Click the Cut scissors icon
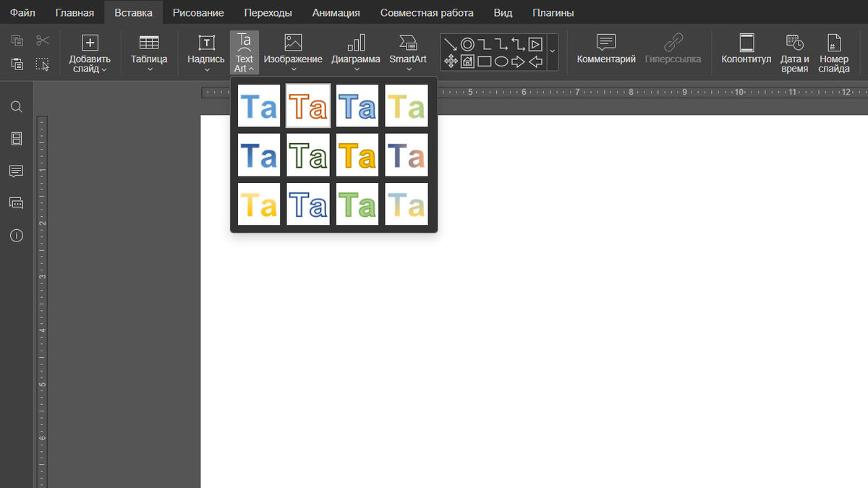Screen dimensions: 868x488 coord(43,40)
